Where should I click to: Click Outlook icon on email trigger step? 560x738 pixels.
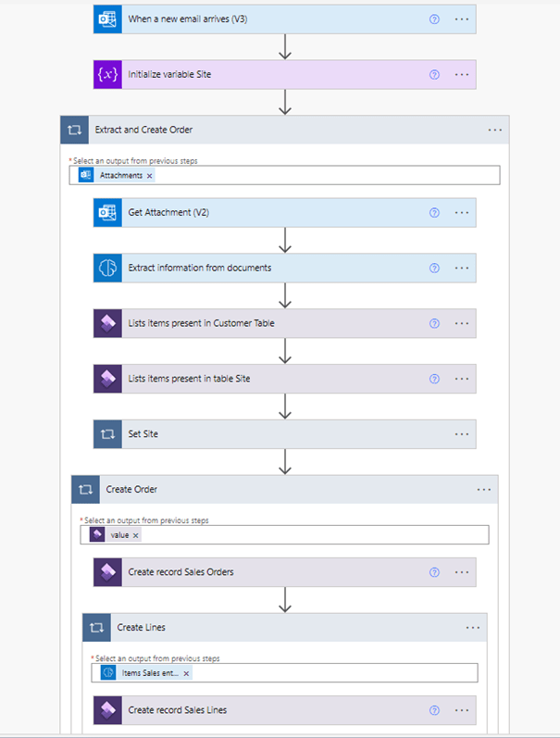point(108,19)
